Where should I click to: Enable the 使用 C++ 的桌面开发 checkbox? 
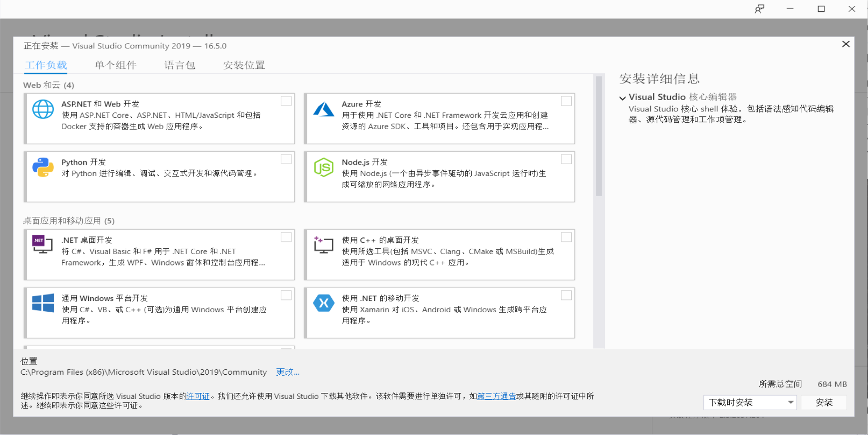[x=566, y=237]
